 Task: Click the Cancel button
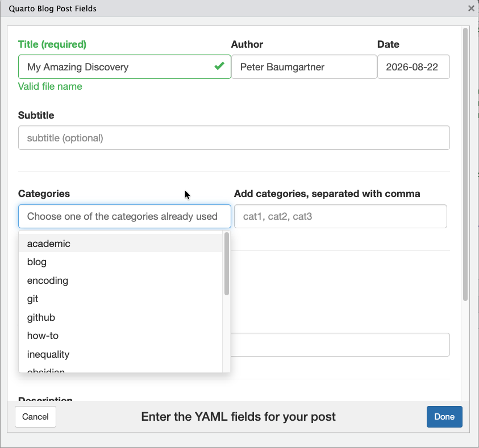point(35,417)
